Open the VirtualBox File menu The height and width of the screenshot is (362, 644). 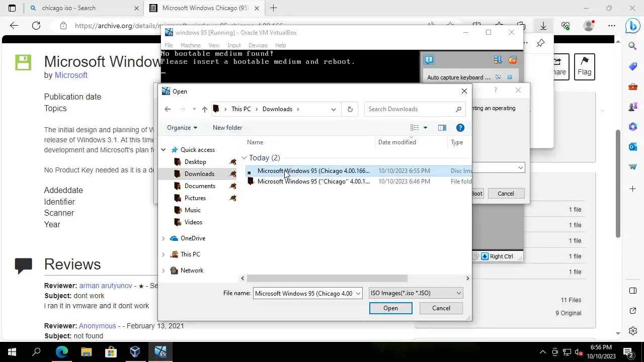pyautogui.click(x=169, y=45)
